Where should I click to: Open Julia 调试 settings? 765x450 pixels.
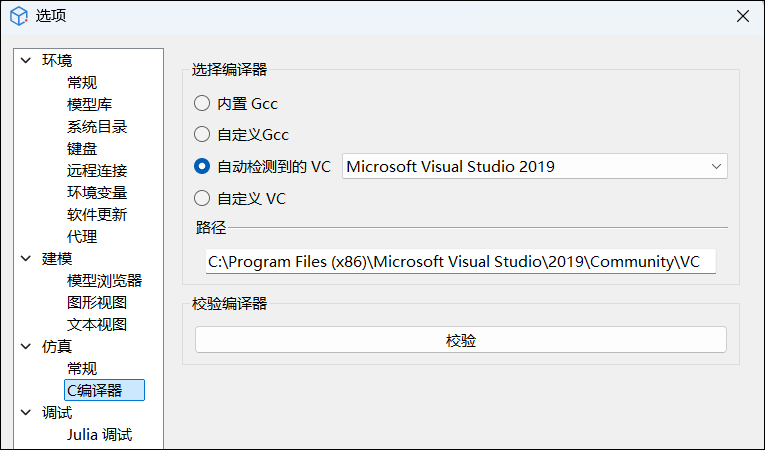99,435
